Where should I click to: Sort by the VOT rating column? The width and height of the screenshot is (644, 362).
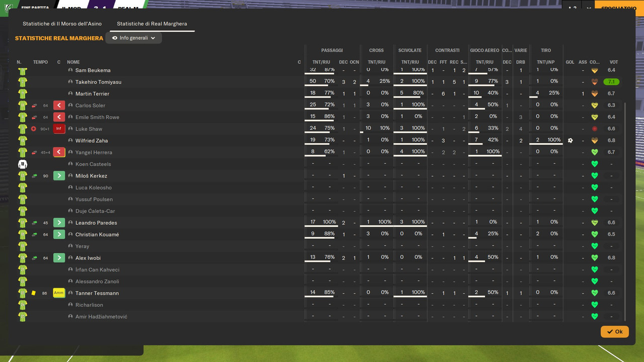click(x=614, y=62)
